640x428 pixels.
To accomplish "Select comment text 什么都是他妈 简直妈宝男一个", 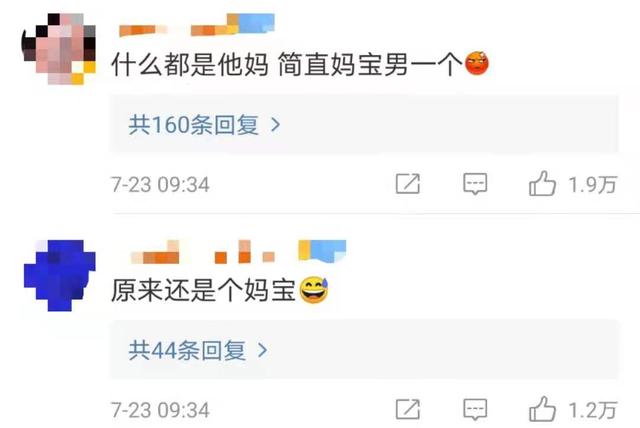I will [x=287, y=64].
